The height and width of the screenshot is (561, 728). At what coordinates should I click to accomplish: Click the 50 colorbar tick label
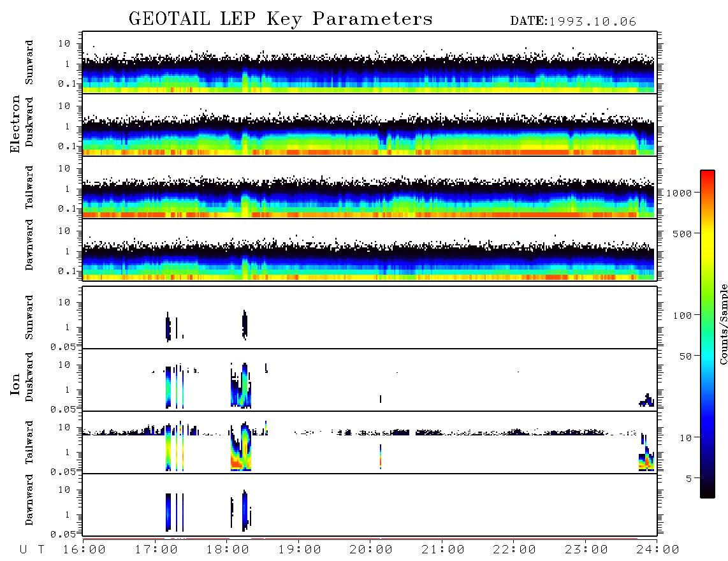pos(685,356)
